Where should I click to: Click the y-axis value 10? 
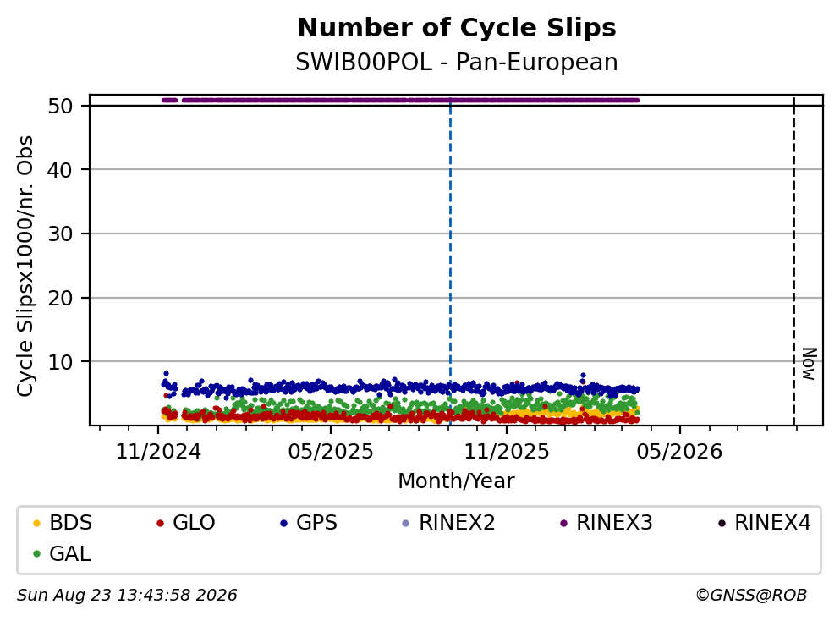point(60,362)
